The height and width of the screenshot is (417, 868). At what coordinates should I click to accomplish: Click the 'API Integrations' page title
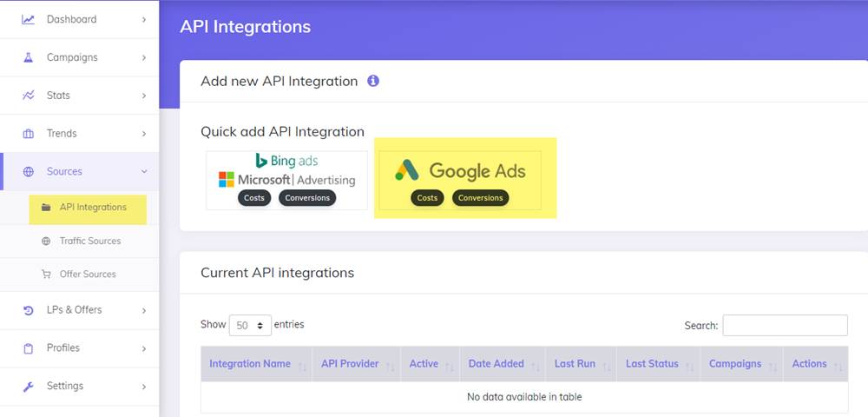pyautogui.click(x=246, y=27)
